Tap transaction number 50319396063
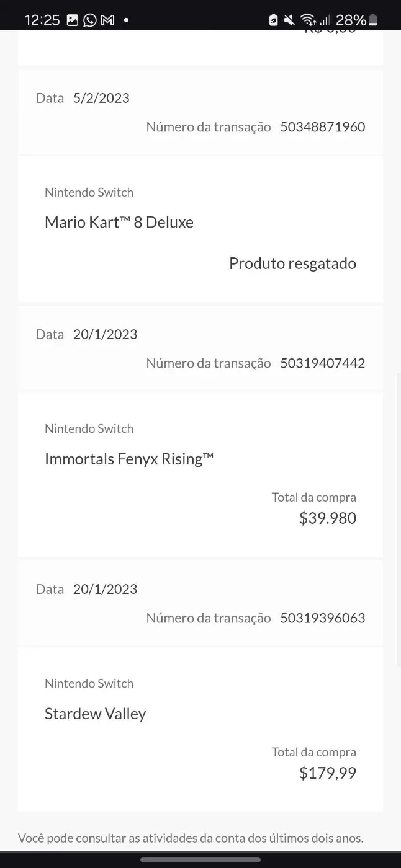The image size is (401, 868). click(323, 618)
